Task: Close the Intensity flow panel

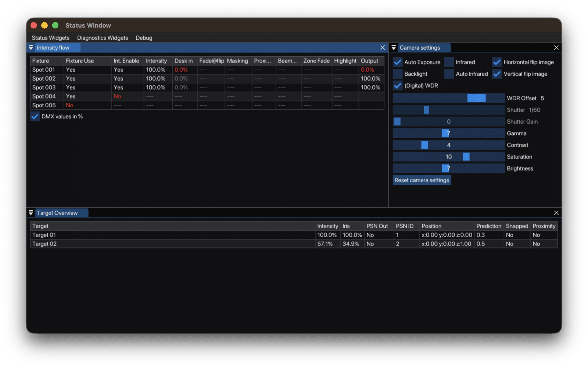Action: coord(383,48)
